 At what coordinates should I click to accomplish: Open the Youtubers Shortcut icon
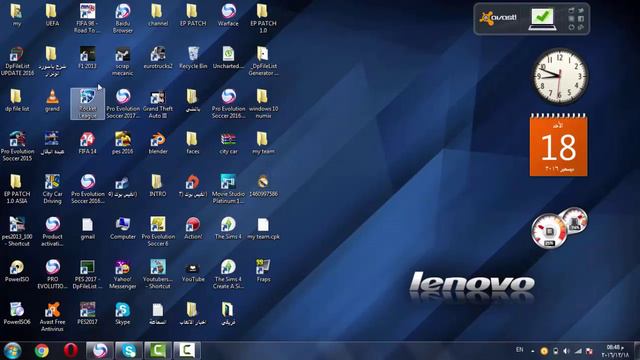[158, 274]
